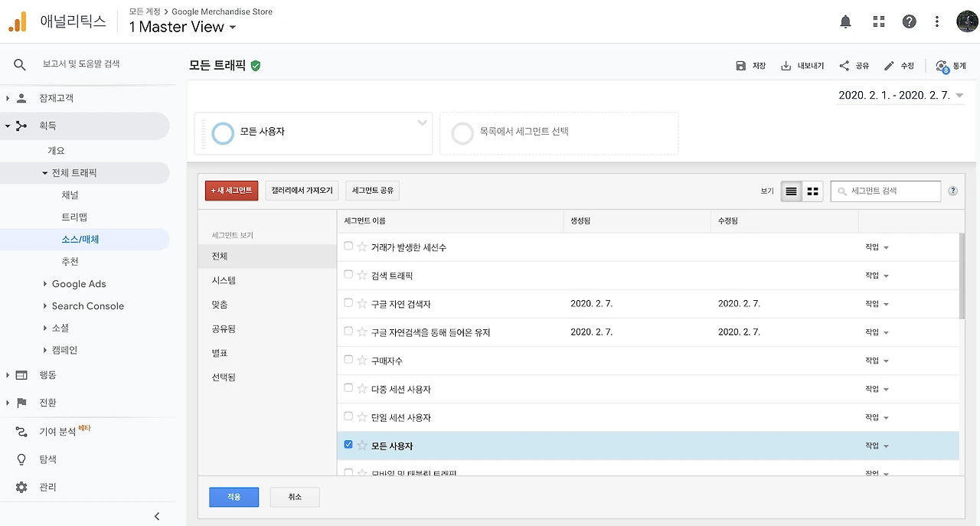The width and height of the screenshot is (980, 526).
Task: Switch to grid view icon
Action: click(813, 191)
